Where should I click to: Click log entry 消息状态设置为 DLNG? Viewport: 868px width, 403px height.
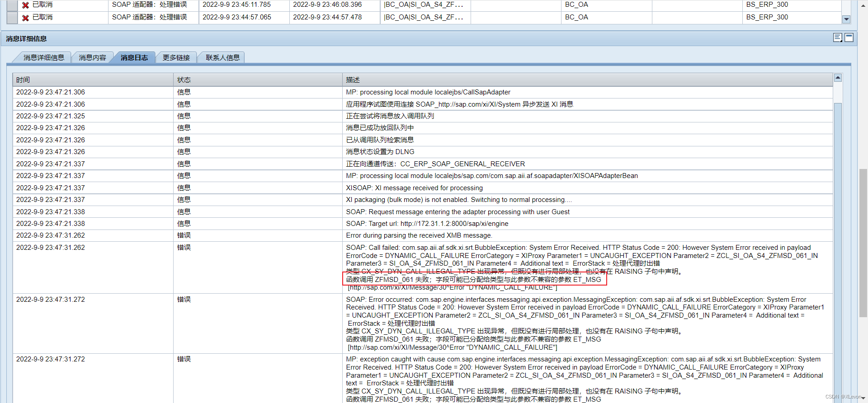click(380, 152)
